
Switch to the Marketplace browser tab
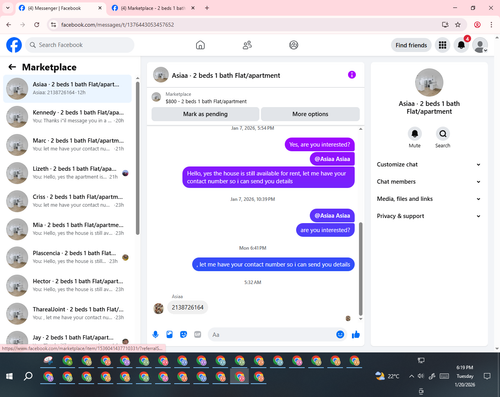[153, 8]
